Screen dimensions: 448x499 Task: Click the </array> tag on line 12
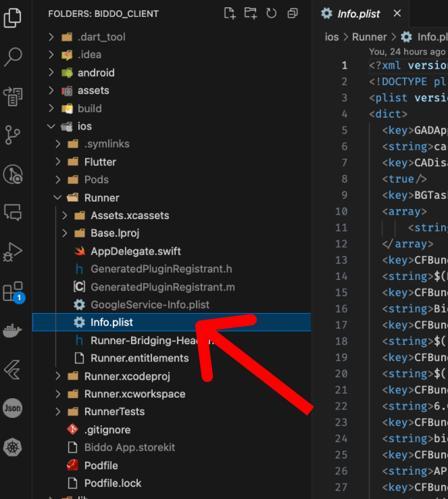coord(407,244)
